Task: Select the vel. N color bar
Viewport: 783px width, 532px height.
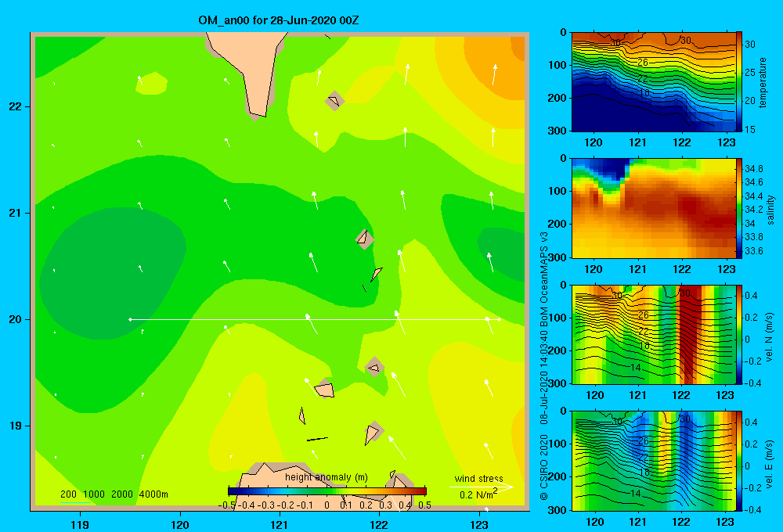Action: (x=739, y=334)
